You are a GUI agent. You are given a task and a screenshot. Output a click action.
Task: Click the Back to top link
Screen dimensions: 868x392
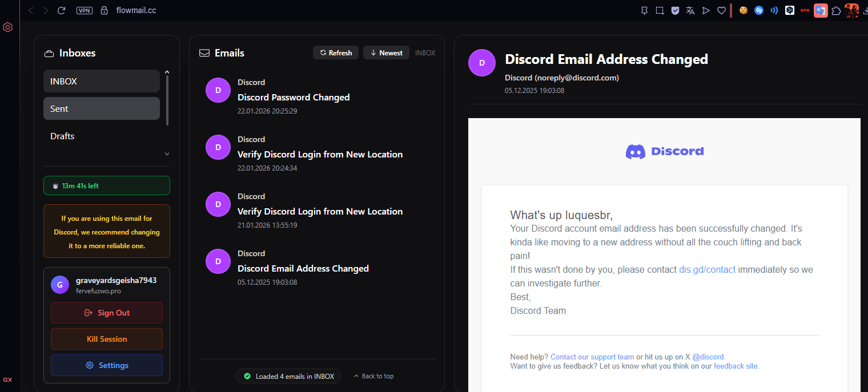373,376
